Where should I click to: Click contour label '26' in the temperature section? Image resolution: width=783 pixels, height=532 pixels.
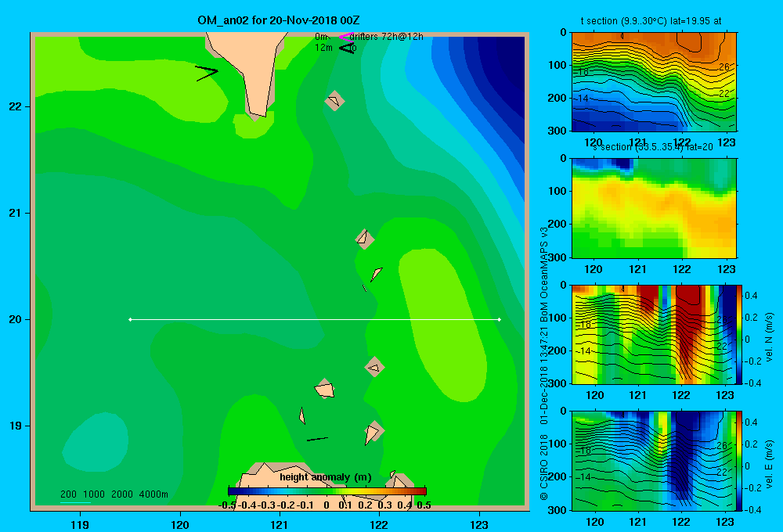coord(723,66)
